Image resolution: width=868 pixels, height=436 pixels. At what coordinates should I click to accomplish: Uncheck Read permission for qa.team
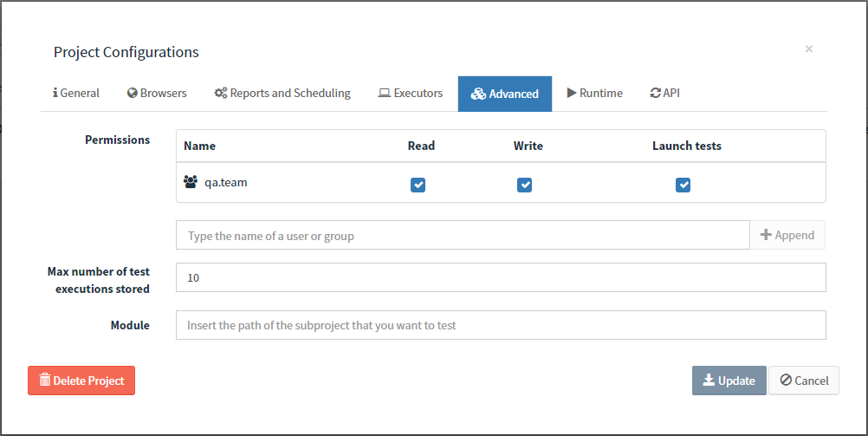(x=418, y=185)
